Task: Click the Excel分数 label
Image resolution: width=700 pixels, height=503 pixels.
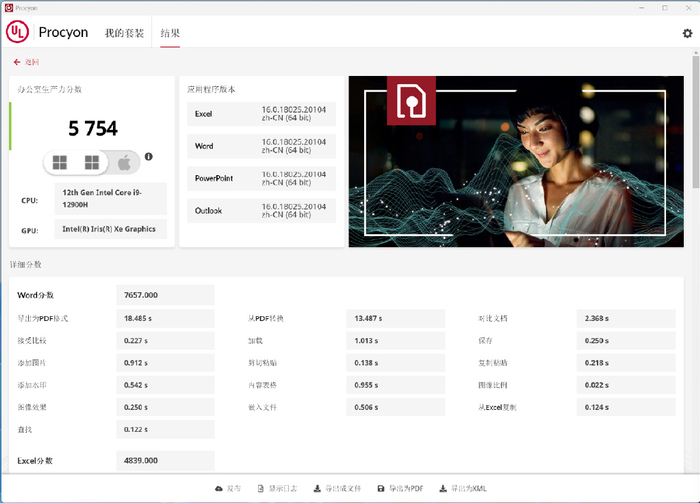Action: [35, 461]
